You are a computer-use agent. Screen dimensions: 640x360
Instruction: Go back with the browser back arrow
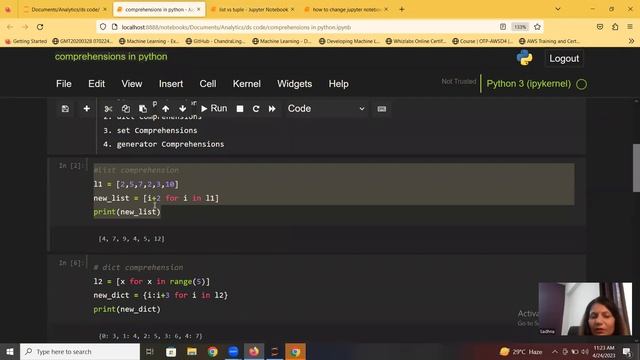tap(10, 27)
